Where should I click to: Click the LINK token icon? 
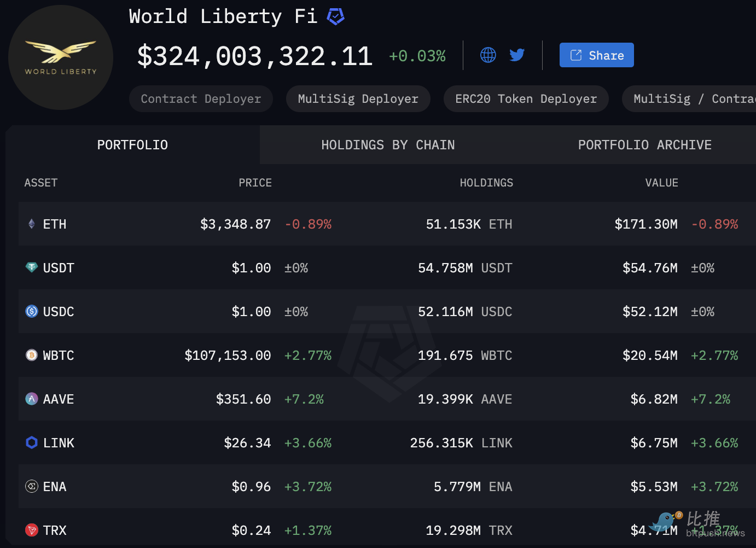point(32,442)
